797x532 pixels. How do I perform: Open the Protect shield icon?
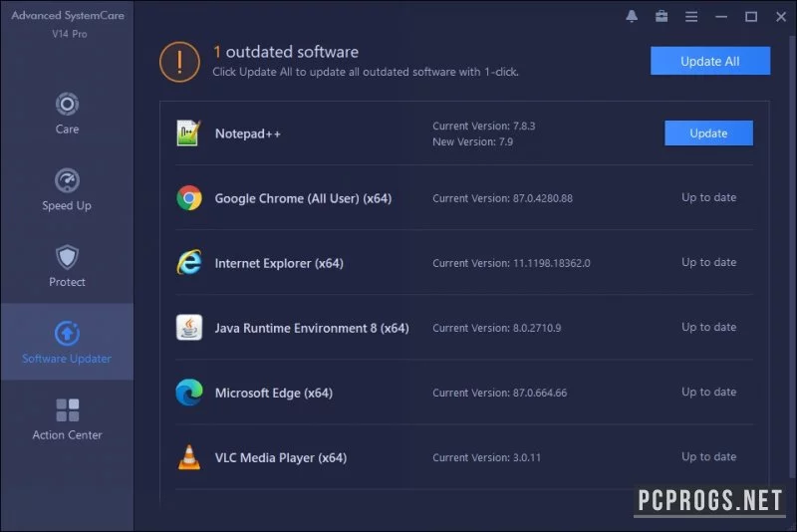pos(67,257)
